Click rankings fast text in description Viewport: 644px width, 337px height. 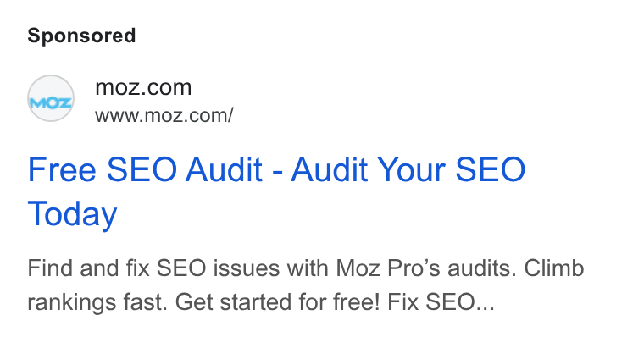pos(97,302)
